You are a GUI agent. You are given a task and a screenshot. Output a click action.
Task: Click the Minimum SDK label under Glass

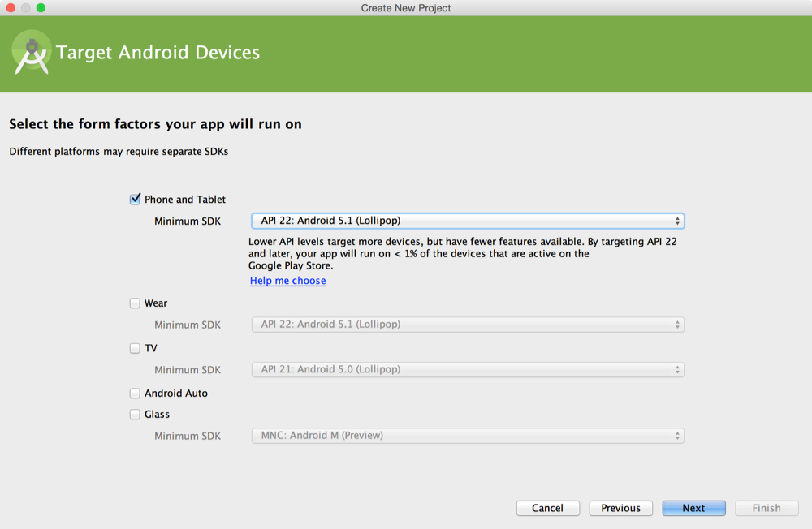(188, 437)
